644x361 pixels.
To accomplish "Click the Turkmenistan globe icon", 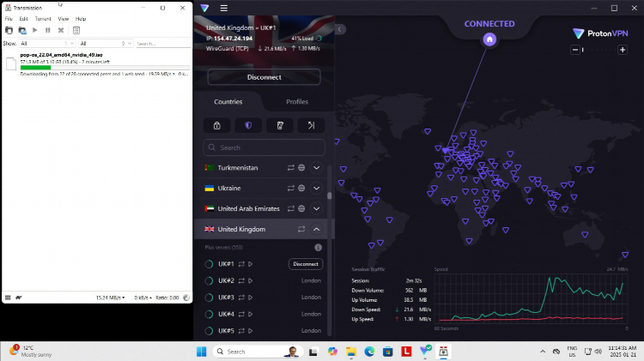I will pos(301,168).
